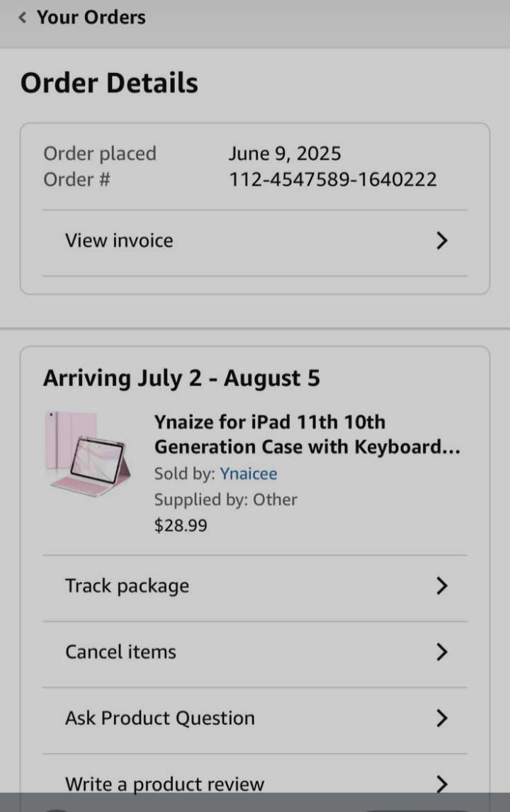
Task: Go back via Your Orders text
Action: [91, 18]
